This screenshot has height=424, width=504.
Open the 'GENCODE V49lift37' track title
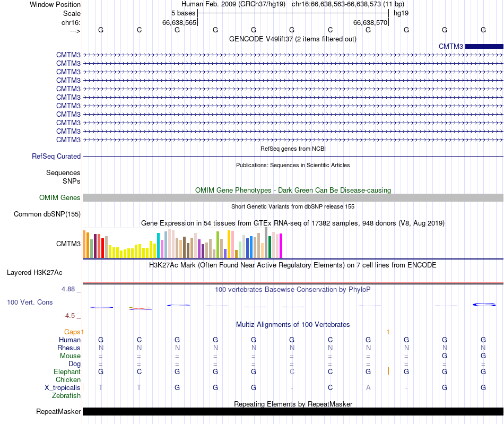[292, 39]
